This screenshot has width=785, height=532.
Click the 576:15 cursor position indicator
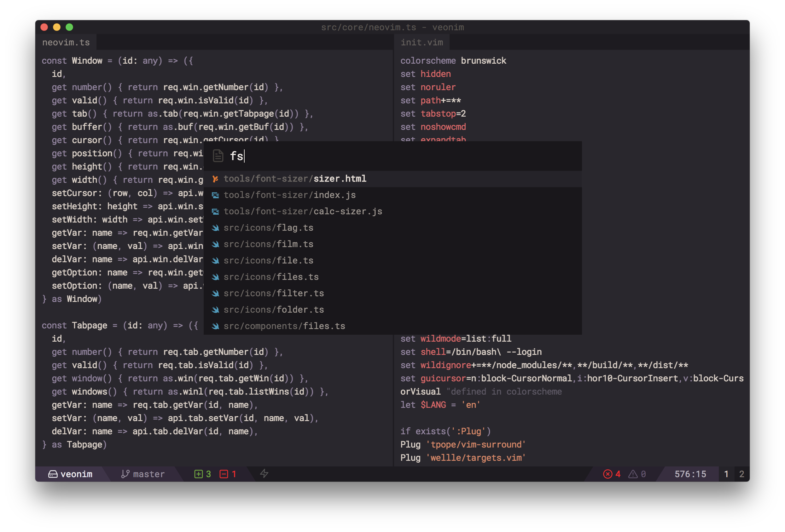coord(690,474)
